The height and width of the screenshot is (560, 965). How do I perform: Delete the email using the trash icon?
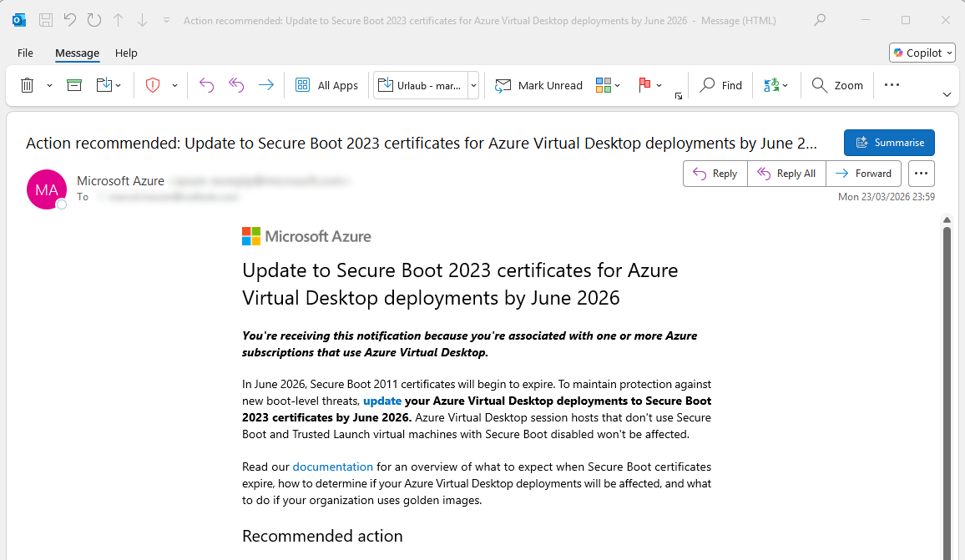coord(28,84)
